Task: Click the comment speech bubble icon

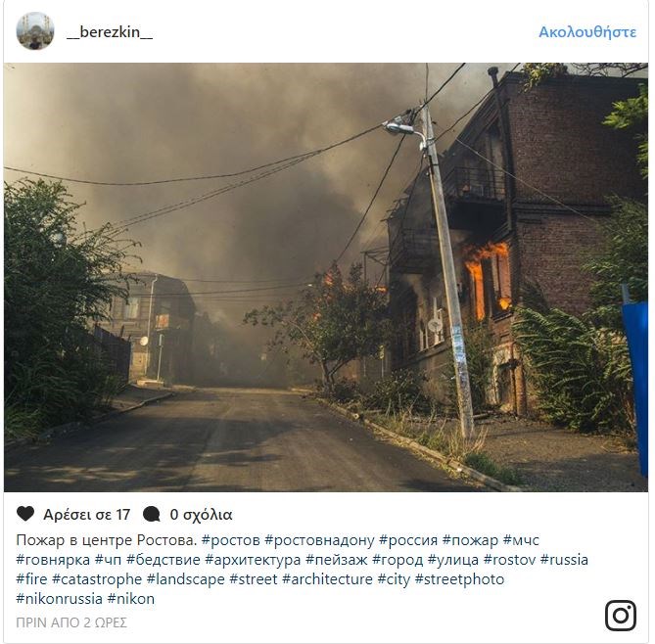Action: click(x=151, y=514)
